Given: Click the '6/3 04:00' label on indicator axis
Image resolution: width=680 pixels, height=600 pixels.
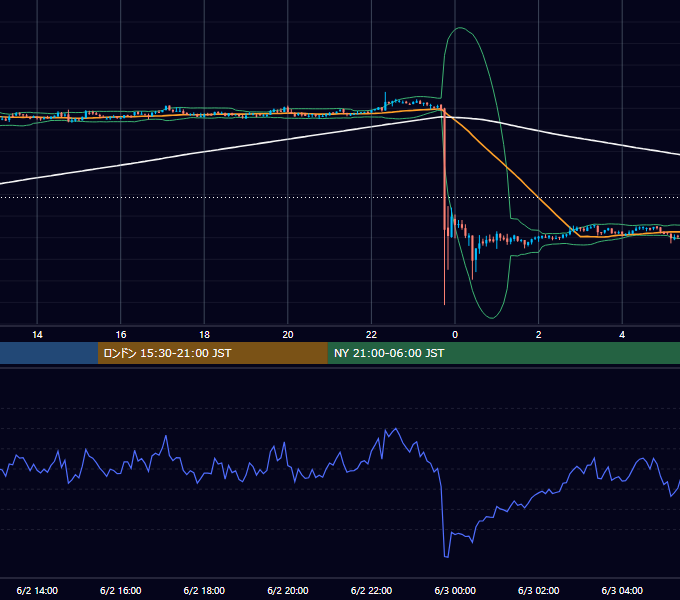Looking at the screenshot, I should 622,590.
